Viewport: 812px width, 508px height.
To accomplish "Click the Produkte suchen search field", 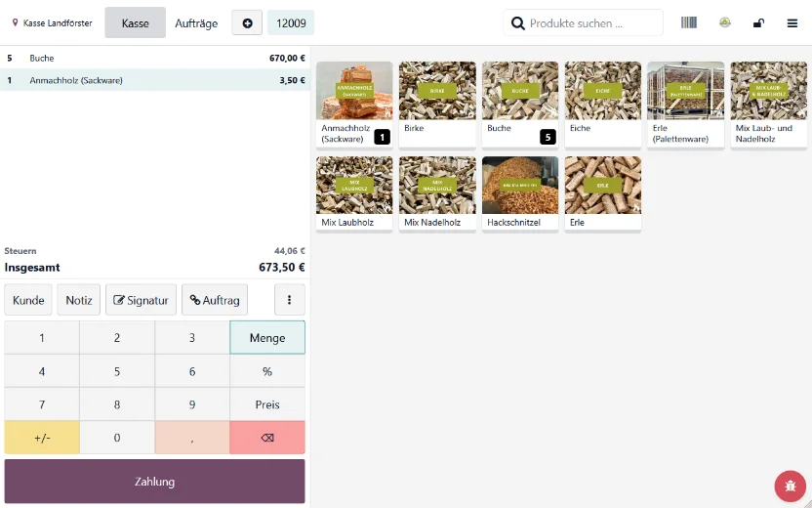I will point(583,23).
